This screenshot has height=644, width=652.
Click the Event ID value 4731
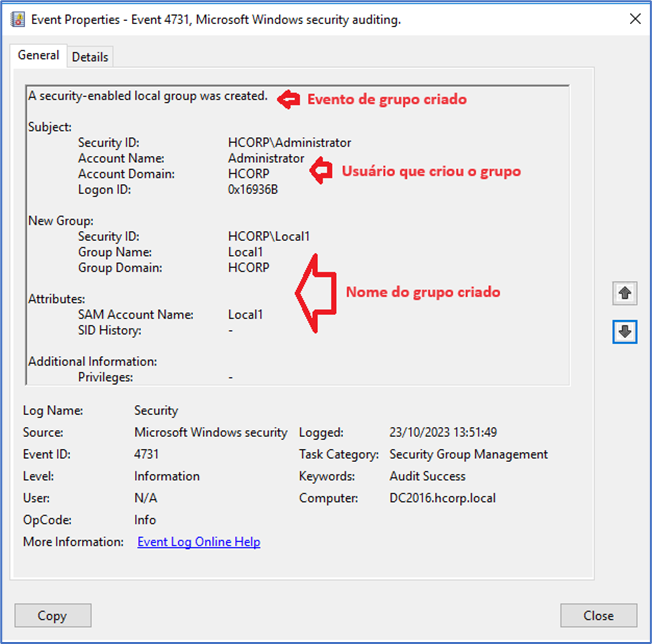click(148, 454)
